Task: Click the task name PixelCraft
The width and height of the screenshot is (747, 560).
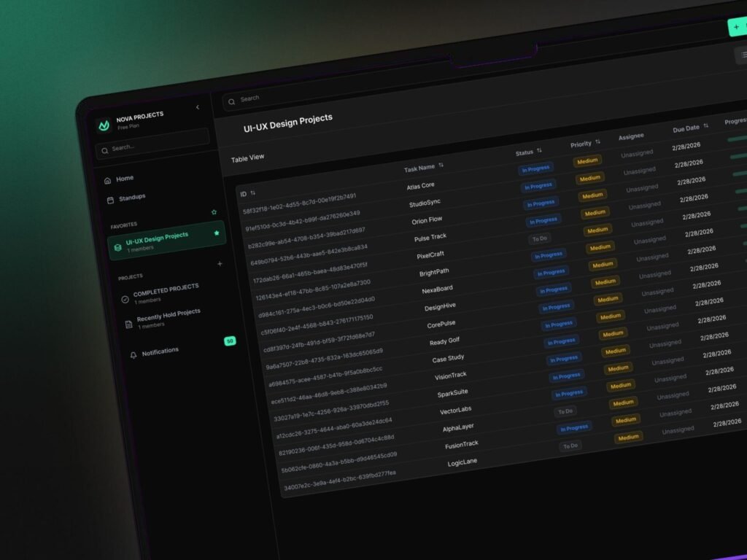Action: pyautogui.click(x=430, y=255)
